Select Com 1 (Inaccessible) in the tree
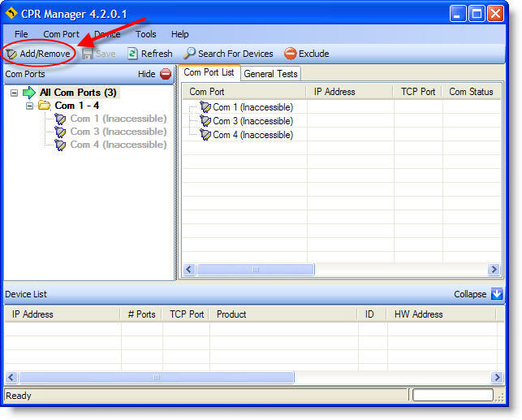This screenshot has height=420, width=522. [x=119, y=119]
